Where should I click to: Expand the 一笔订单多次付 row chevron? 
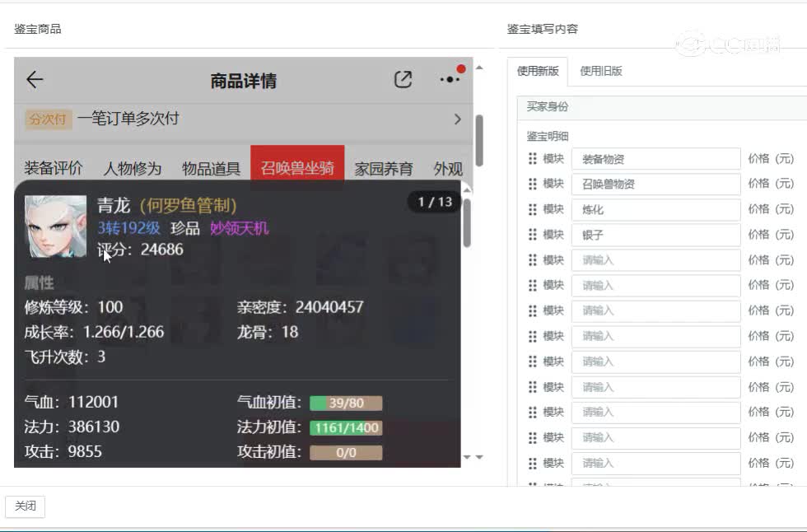pyautogui.click(x=458, y=119)
